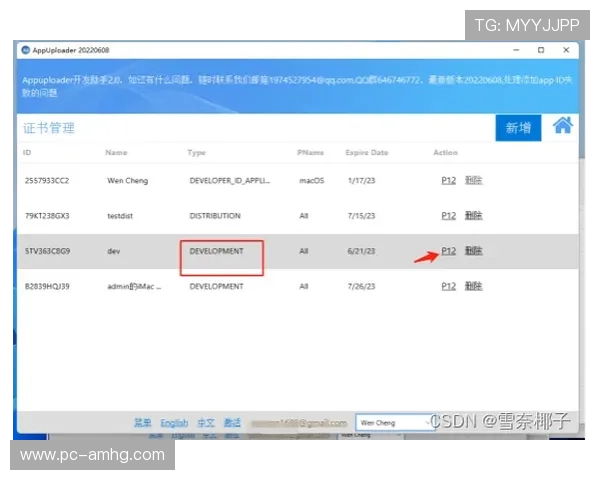
Task: Click the Action column header
Action: [445, 152]
